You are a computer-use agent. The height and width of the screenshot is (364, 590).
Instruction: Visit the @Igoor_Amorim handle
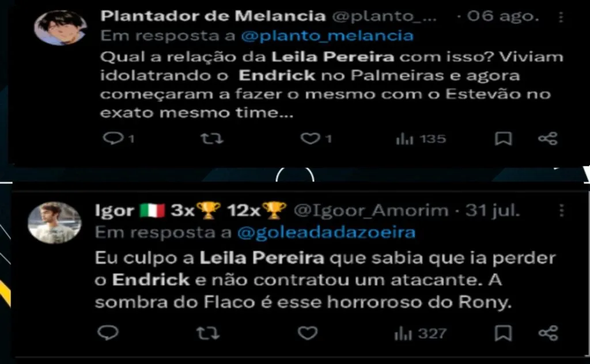[x=371, y=211]
